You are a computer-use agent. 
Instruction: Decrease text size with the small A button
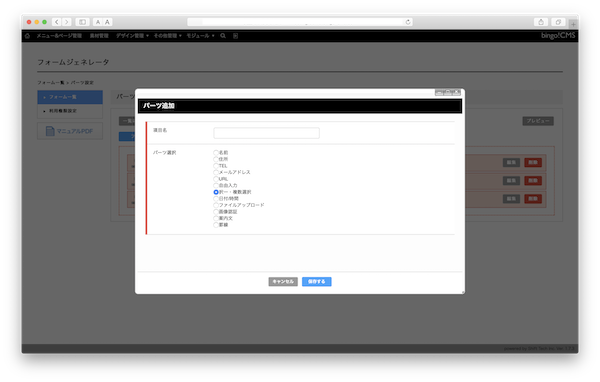(x=98, y=22)
